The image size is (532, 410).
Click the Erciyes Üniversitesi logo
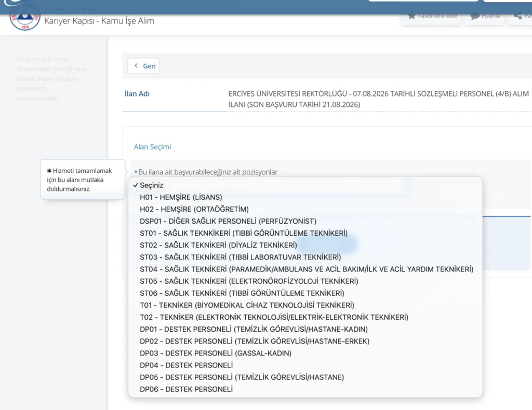[25, 16]
